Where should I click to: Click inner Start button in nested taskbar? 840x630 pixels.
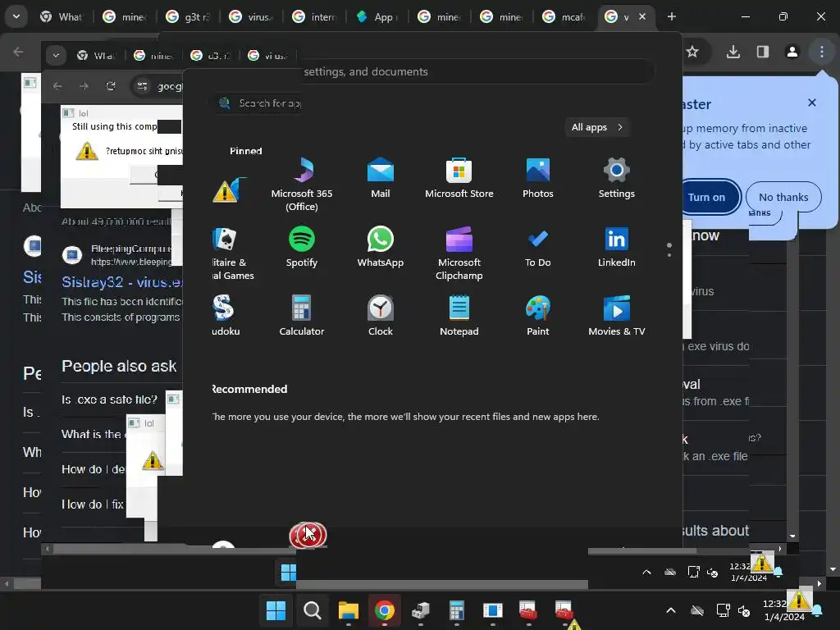[288, 572]
